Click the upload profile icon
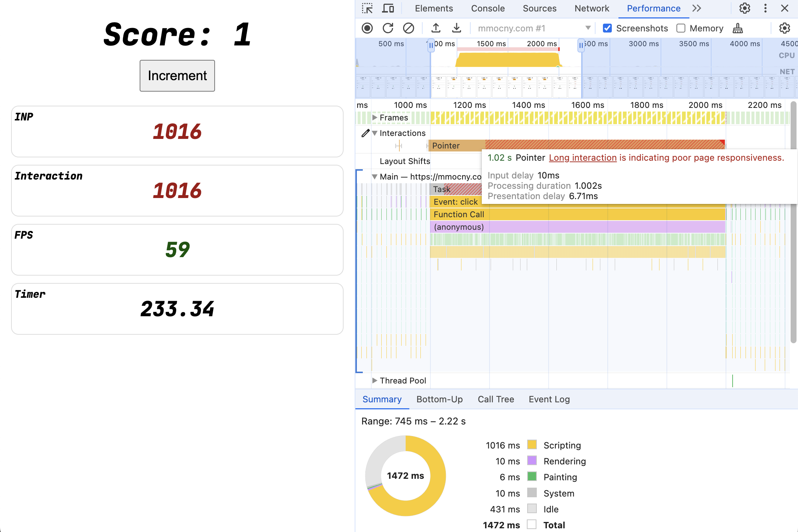 [434, 28]
